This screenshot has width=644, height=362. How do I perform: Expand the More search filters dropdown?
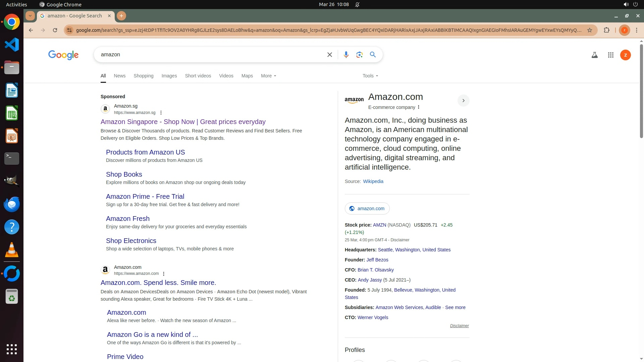[268, 76]
